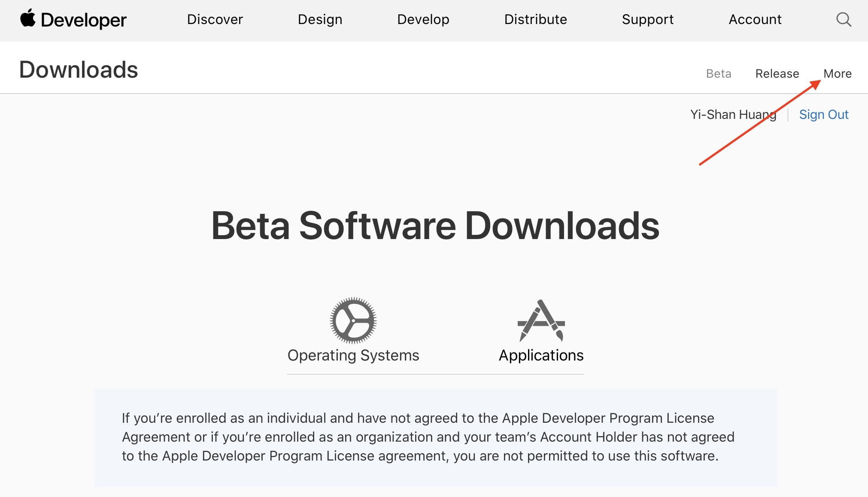Switch to the Release downloads tab
The image size is (868, 497).
click(x=777, y=73)
